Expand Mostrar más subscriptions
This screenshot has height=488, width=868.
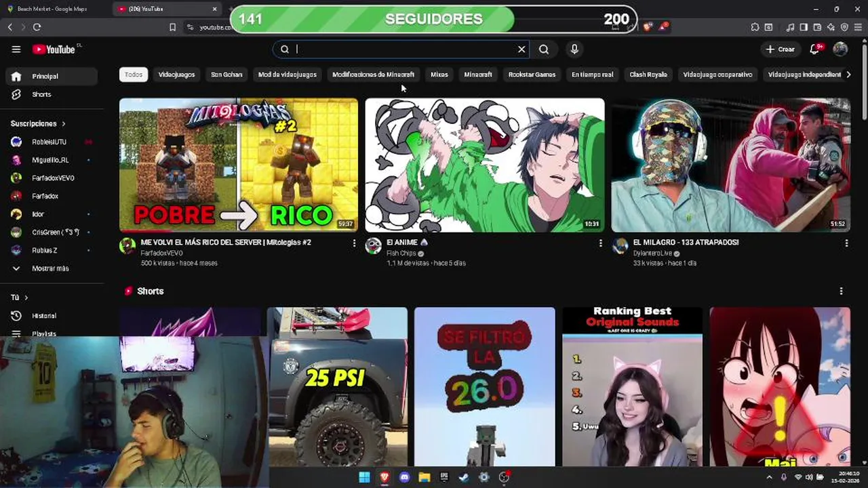[x=51, y=268]
